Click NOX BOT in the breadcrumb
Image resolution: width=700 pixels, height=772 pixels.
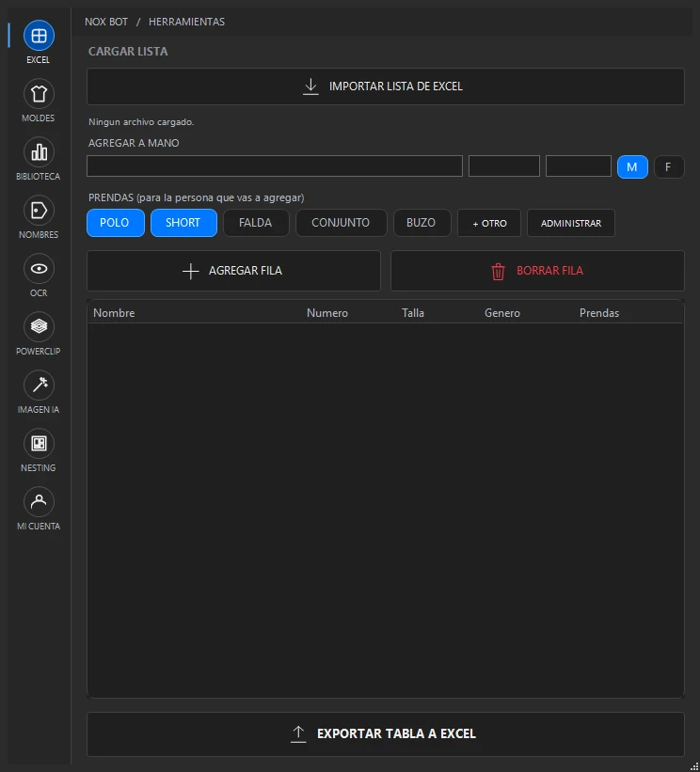106,23
